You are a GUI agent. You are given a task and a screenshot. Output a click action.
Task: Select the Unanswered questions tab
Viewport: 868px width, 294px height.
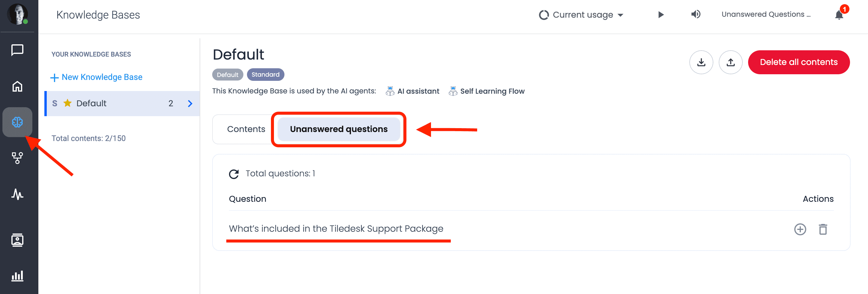click(339, 129)
